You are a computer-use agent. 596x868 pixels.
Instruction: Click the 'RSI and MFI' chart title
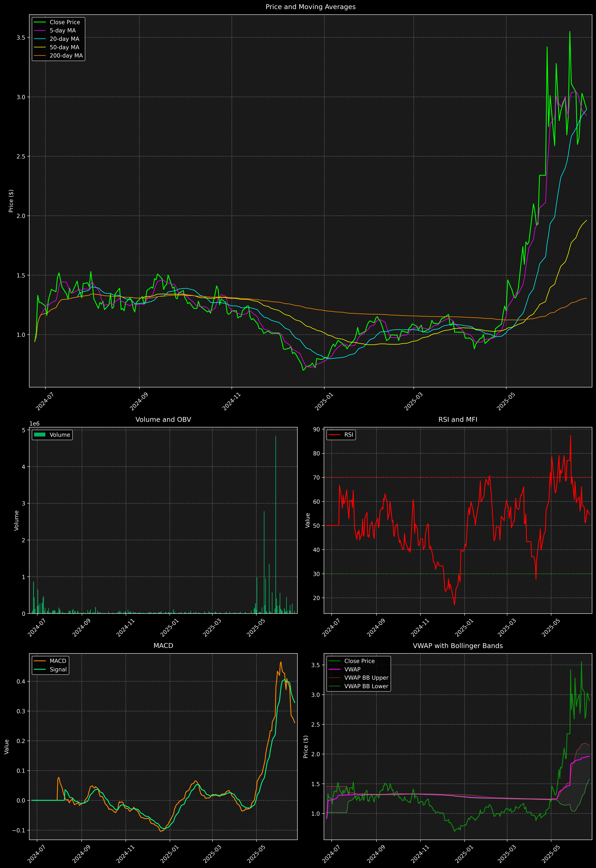[x=458, y=419]
